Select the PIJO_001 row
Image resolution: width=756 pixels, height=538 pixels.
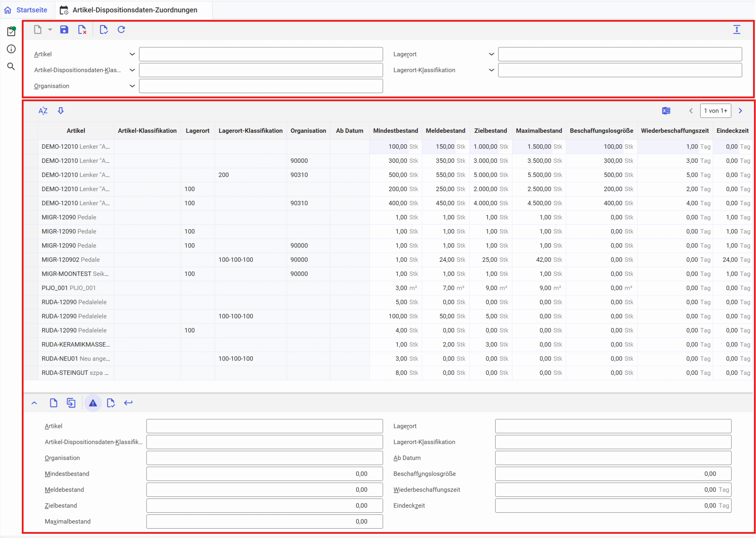[x=388, y=288]
